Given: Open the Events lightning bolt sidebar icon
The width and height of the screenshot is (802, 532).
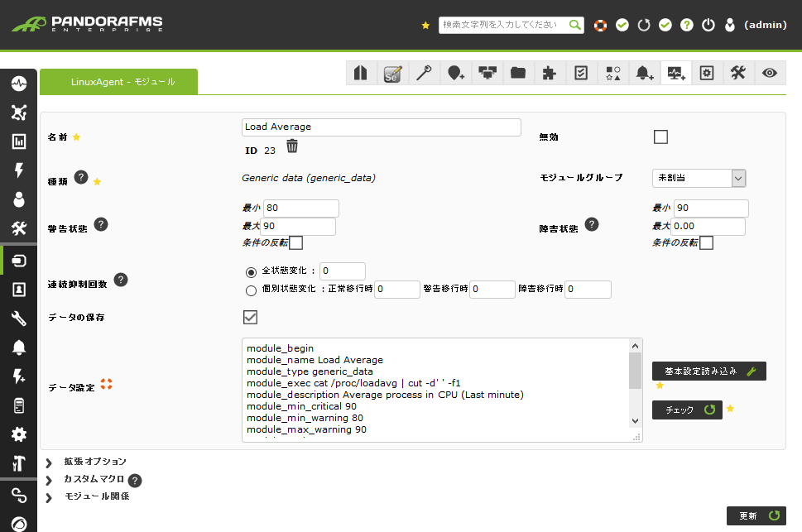Looking at the screenshot, I should pyautogui.click(x=19, y=170).
